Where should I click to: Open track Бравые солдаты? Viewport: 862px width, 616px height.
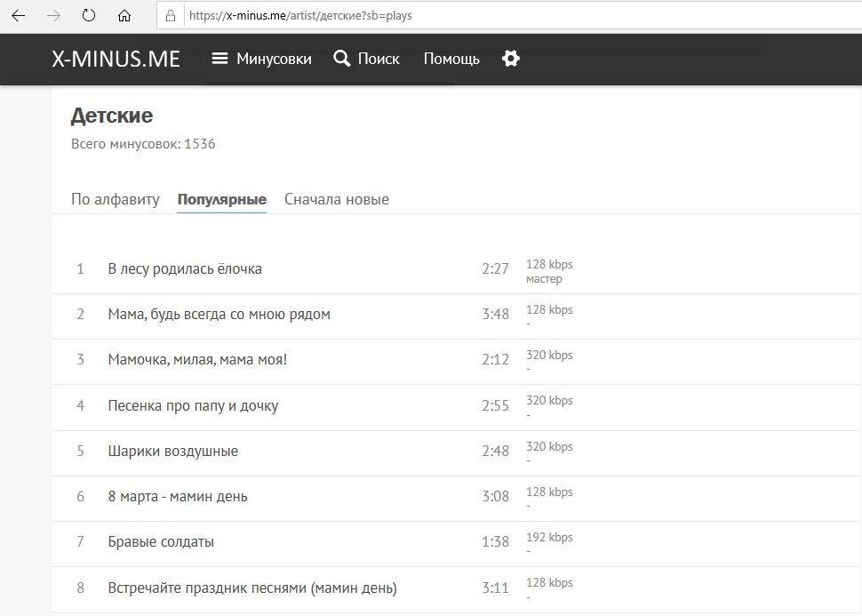point(161,541)
